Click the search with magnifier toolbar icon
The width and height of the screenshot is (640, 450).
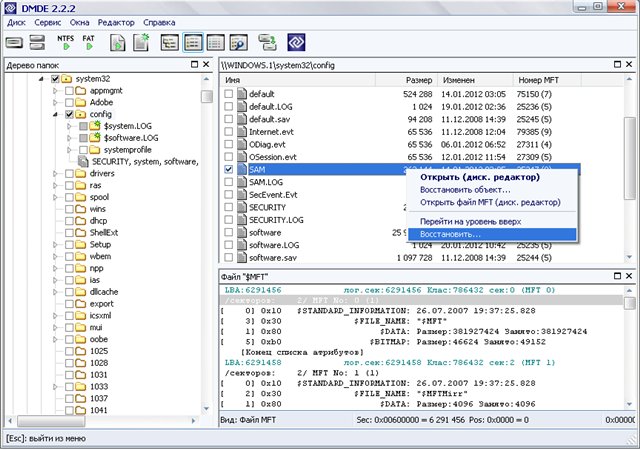[239, 42]
